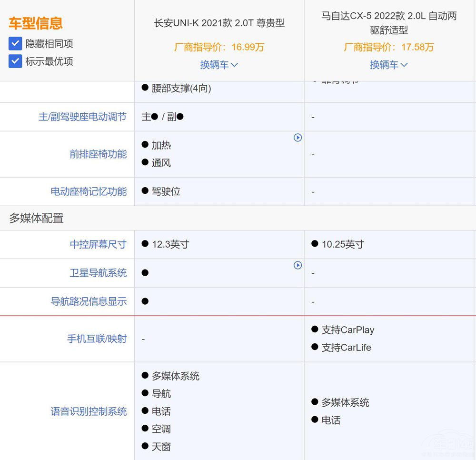
Task: Open the 电动座椅记忆功能 parameter link
Action: coord(89,191)
